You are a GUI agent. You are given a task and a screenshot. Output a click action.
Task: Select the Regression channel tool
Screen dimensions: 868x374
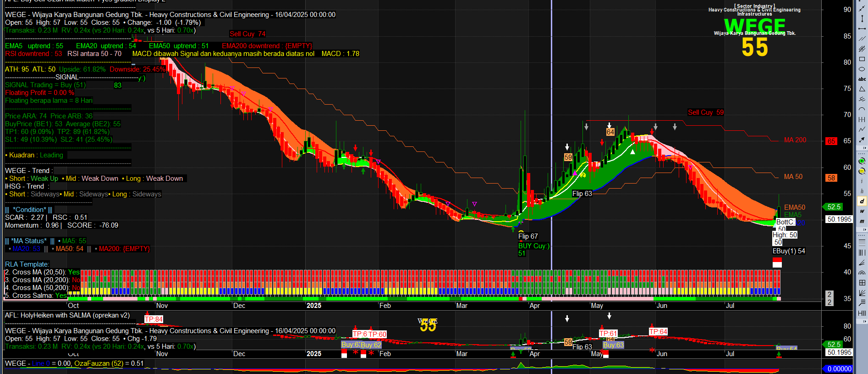click(862, 48)
